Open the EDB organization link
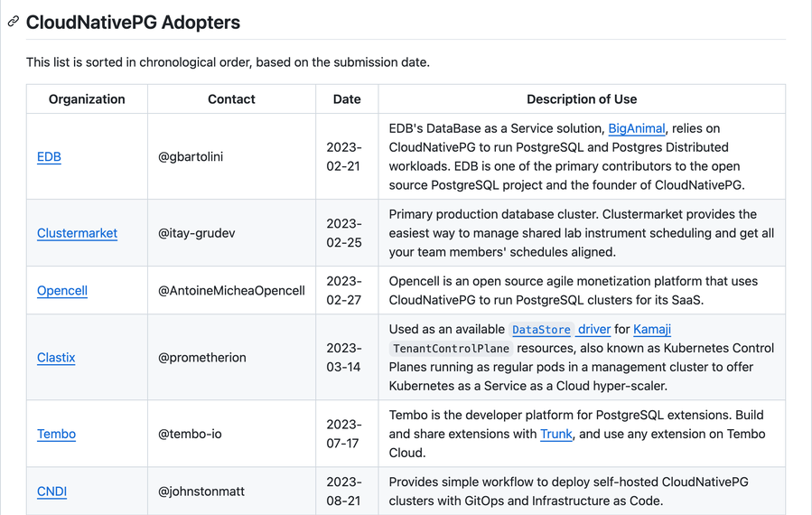This screenshot has width=812, height=515. (x=49, y=156)
